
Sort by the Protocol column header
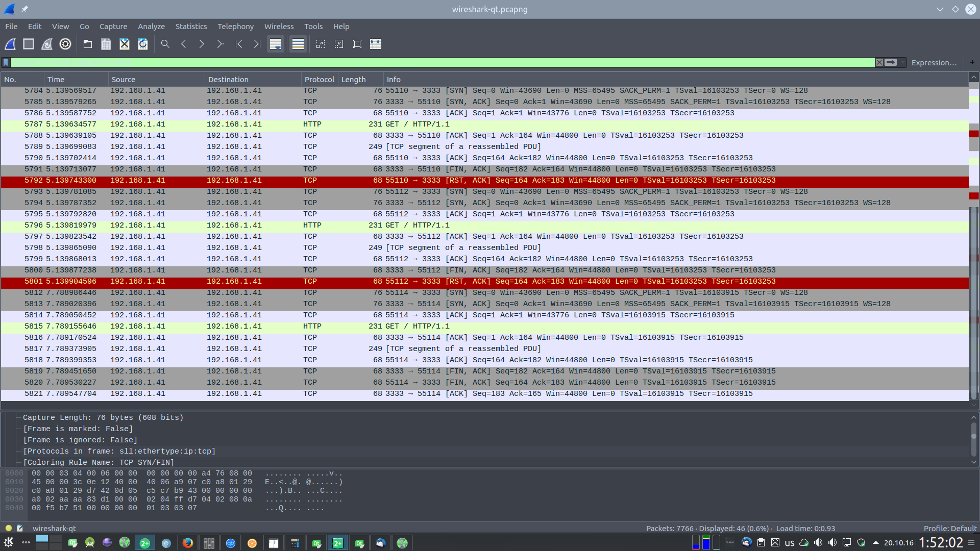coord(320,80)
